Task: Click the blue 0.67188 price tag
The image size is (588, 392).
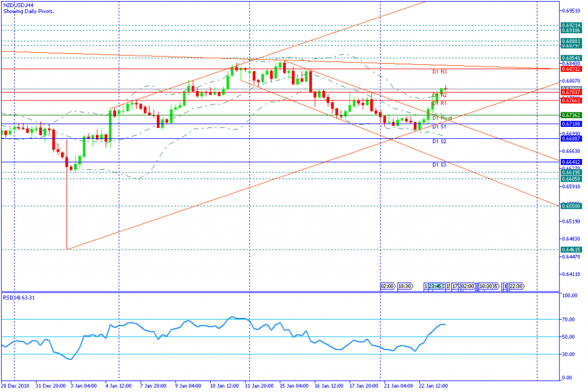Action: [x=571, y=124]
